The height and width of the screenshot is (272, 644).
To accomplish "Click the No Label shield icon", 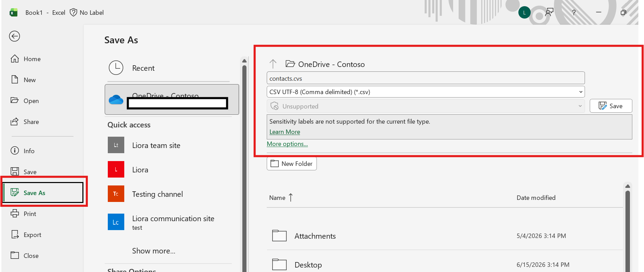I will tap(73, 13).
